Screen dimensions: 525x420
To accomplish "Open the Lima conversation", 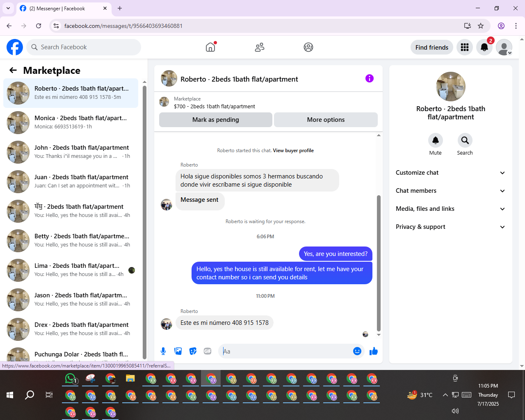I will (71, 270).
